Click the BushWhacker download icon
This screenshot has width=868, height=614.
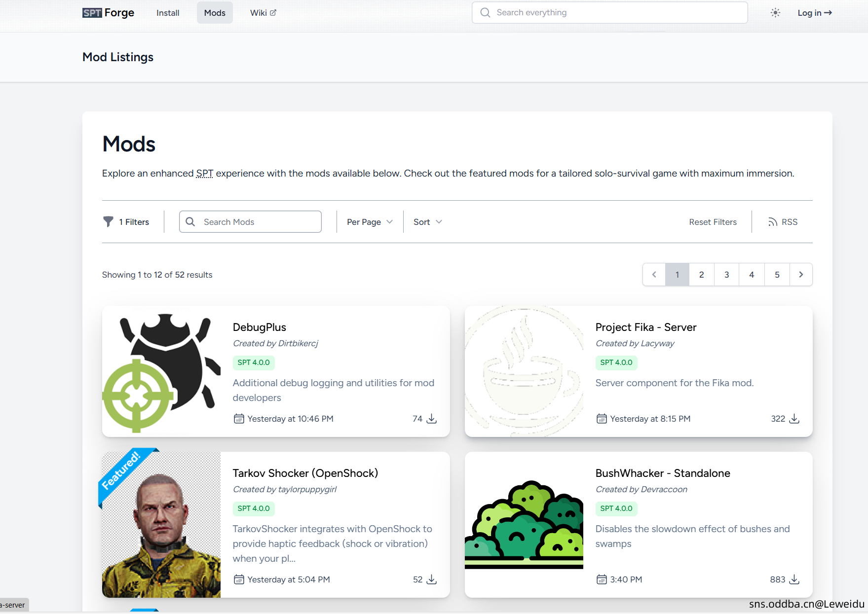(794, 579)
